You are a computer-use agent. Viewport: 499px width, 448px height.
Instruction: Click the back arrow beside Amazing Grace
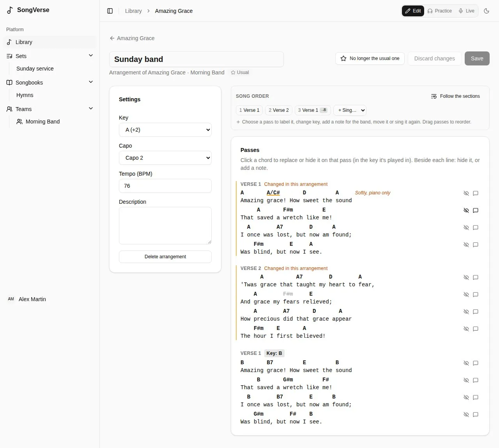tap(112, 38)
